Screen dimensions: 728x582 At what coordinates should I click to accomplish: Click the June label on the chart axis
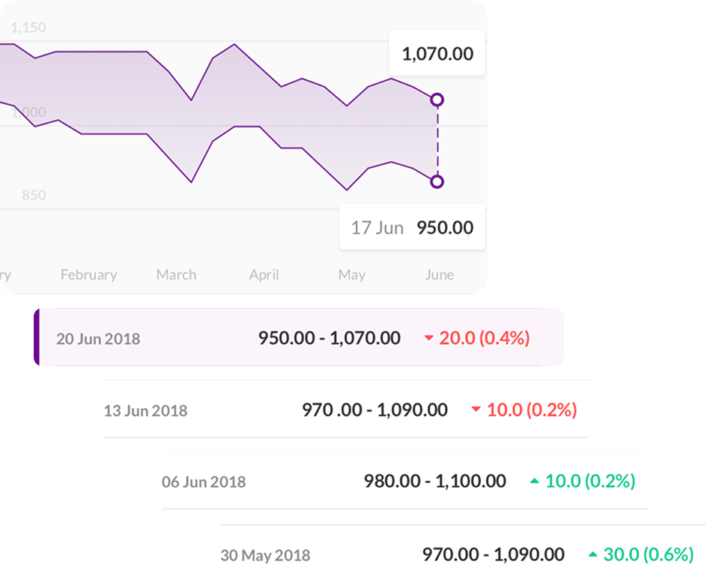click(439, 275)
